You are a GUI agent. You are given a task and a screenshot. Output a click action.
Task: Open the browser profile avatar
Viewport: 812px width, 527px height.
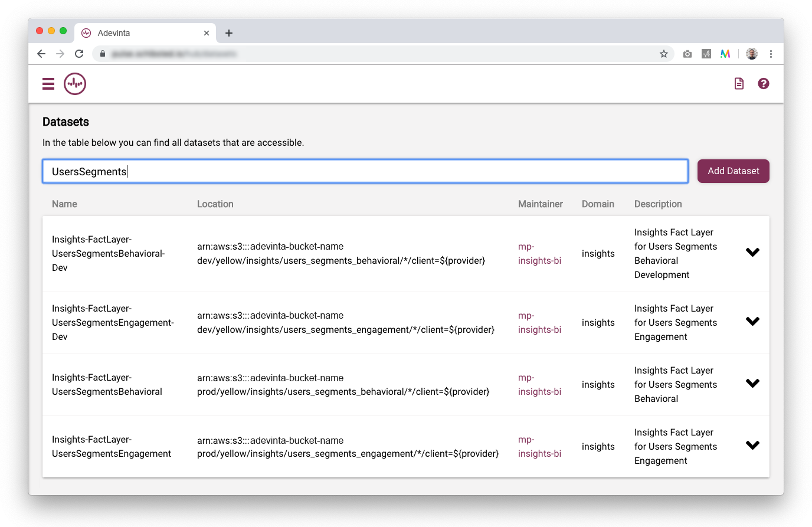(752, 54)
